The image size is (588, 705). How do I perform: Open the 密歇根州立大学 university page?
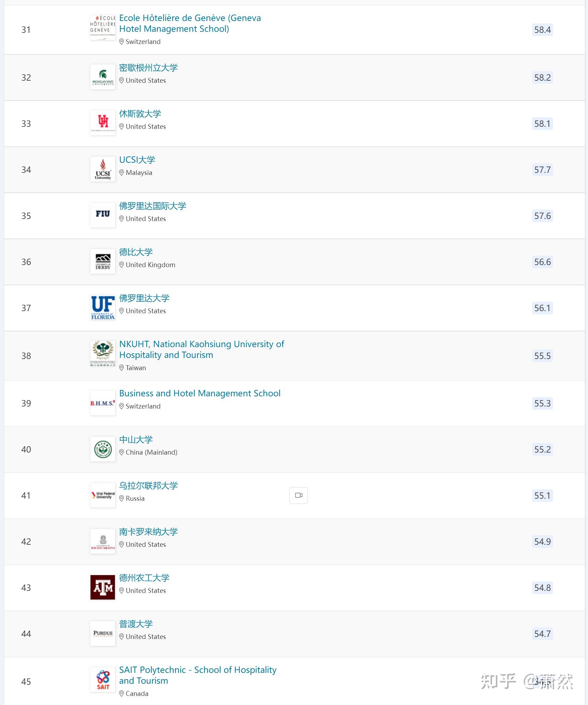pyautogui.click(x=148, y=68)
